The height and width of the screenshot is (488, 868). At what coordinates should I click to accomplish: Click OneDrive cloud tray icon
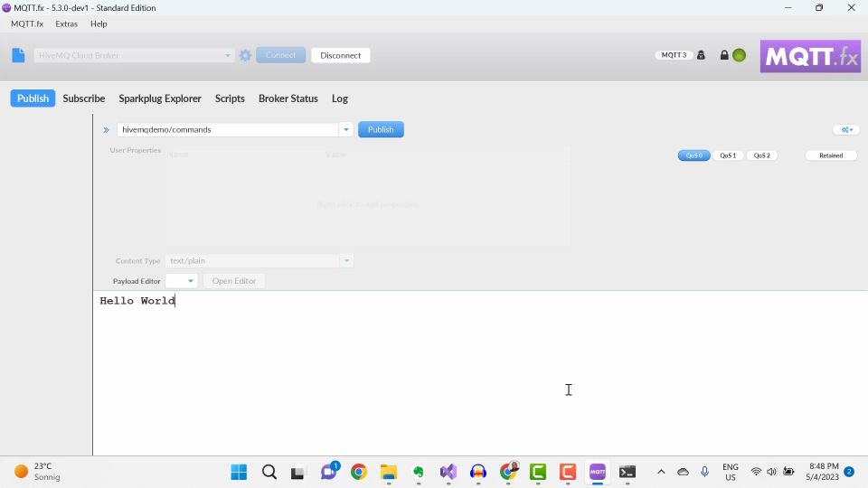[x=684, y=472]
